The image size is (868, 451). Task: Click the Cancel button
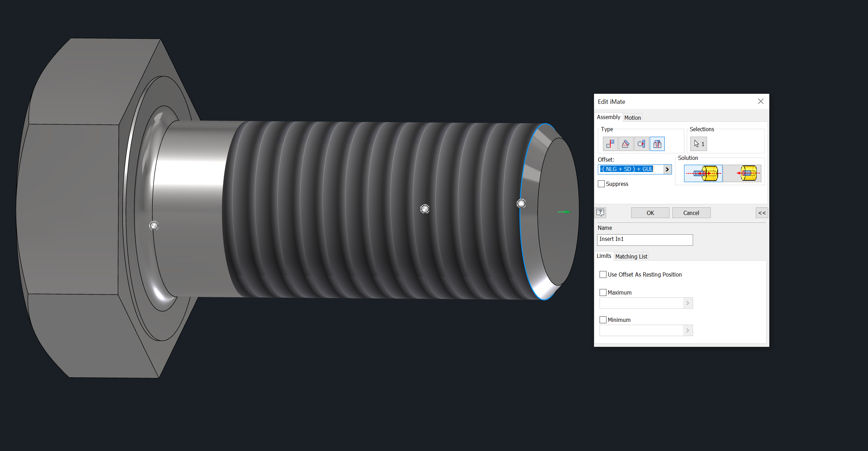pyautogui.click(x=691, y=213)
